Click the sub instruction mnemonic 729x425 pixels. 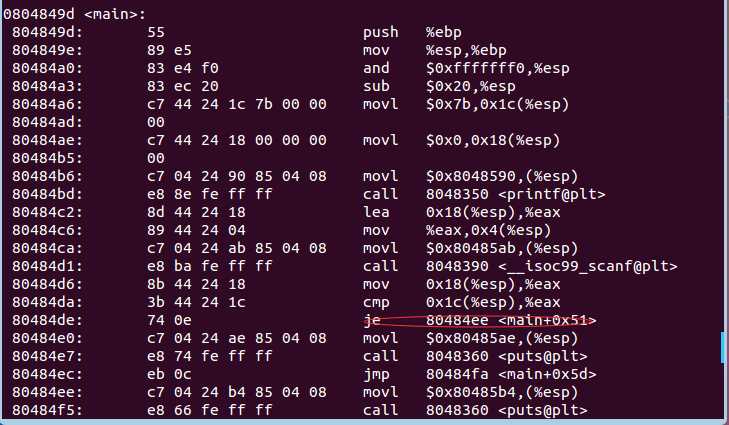pos(375,85)
